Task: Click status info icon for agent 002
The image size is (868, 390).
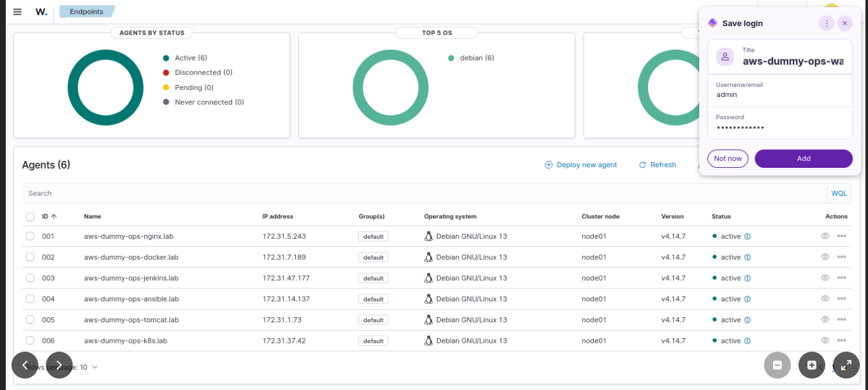Action: [x=747, y=257]
